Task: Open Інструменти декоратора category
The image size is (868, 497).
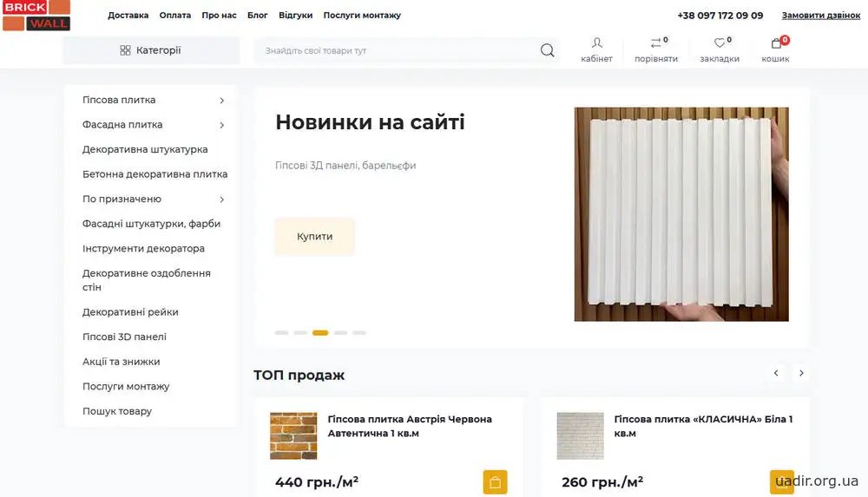Action: point(143,248)
